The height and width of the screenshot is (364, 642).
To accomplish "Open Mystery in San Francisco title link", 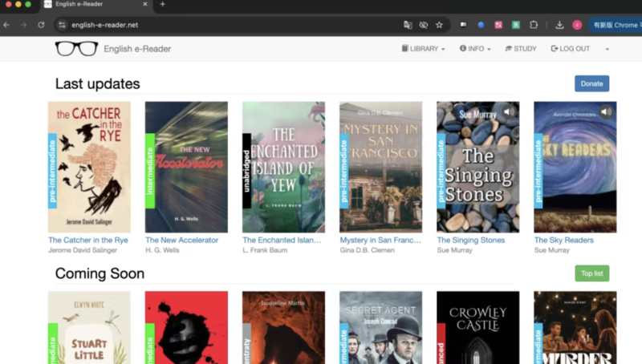I will [x=380, y=240].
